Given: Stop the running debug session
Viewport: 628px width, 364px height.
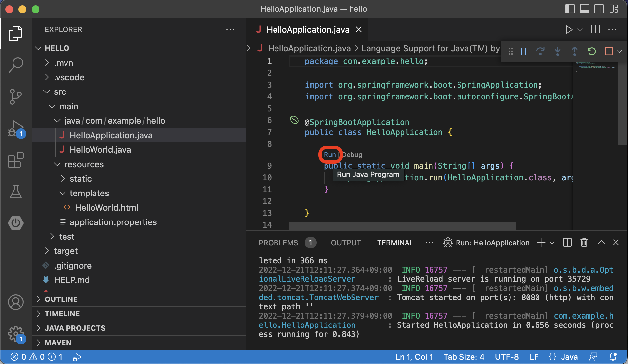Looking at the screenshot, I should point(609,51).
